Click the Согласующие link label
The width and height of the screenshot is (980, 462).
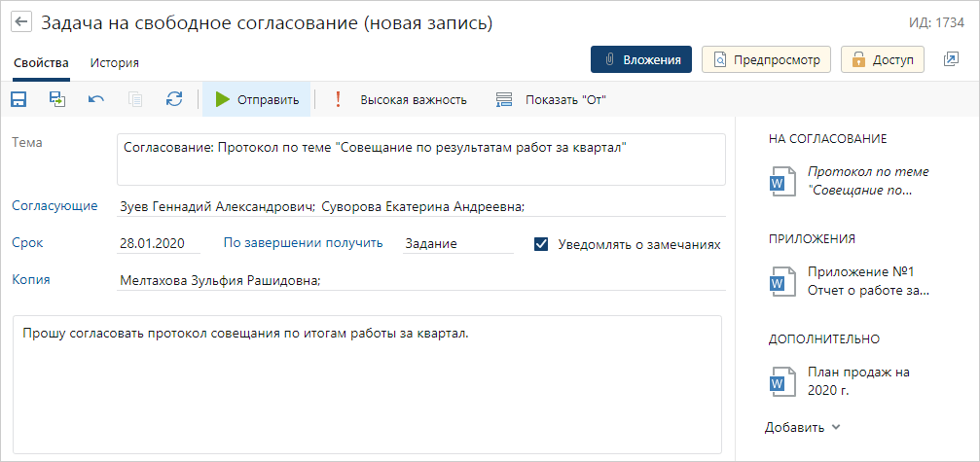tap(55, 206)
